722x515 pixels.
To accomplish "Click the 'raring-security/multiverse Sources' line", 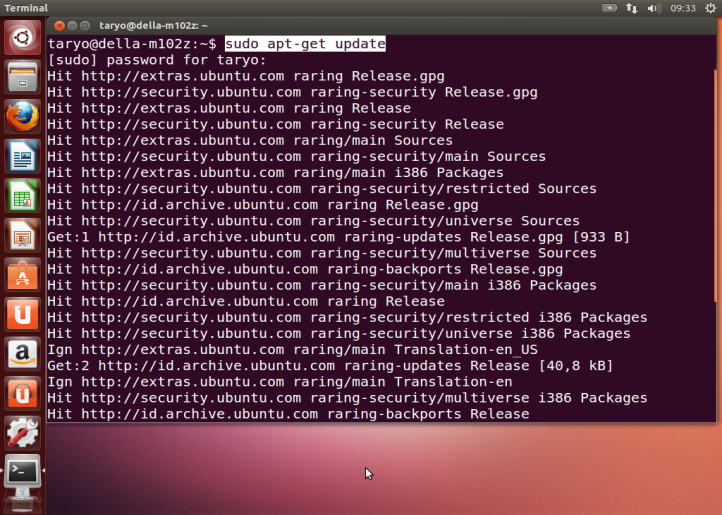I will (322, 253).
